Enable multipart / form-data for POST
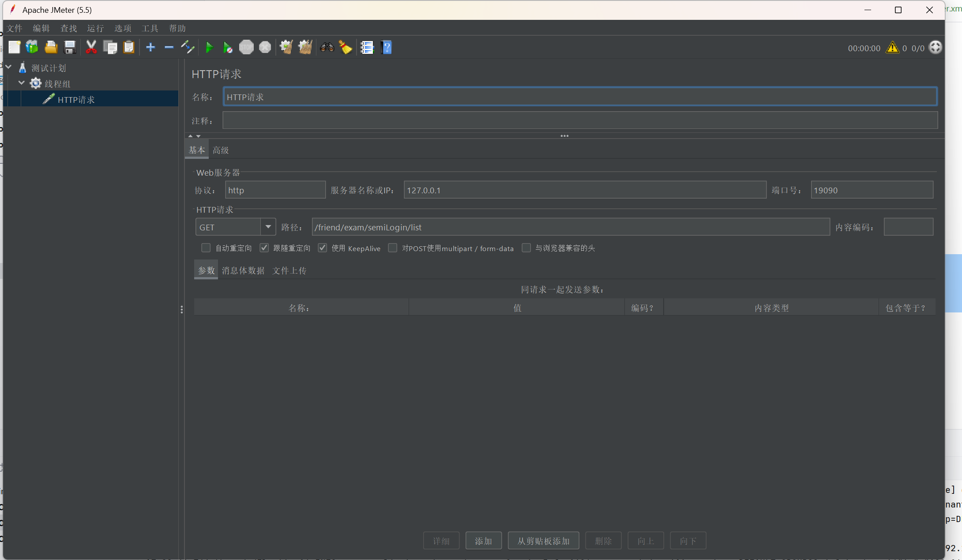This screenshot has height=560, width=962. pos(392,248)
